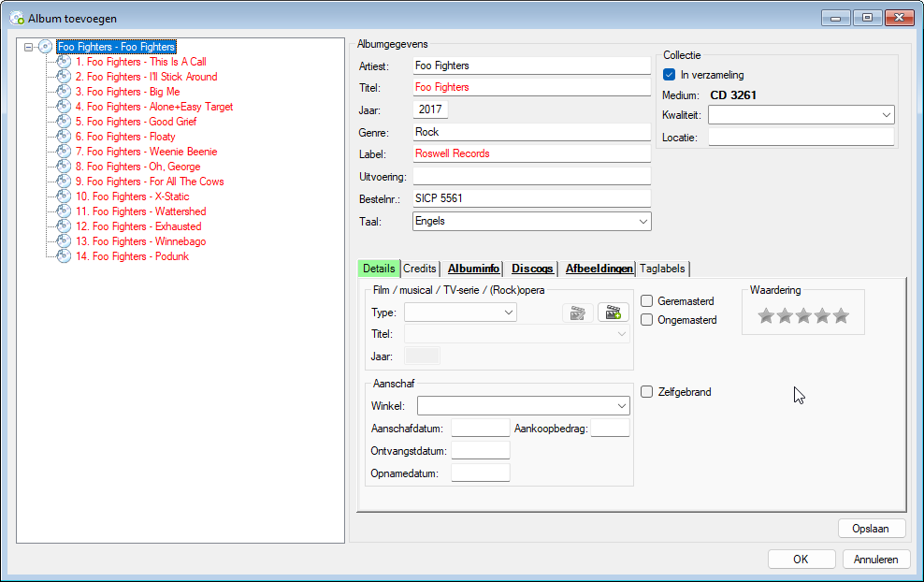Set rating to two stars
924x582 pixels.
(785, 315)
